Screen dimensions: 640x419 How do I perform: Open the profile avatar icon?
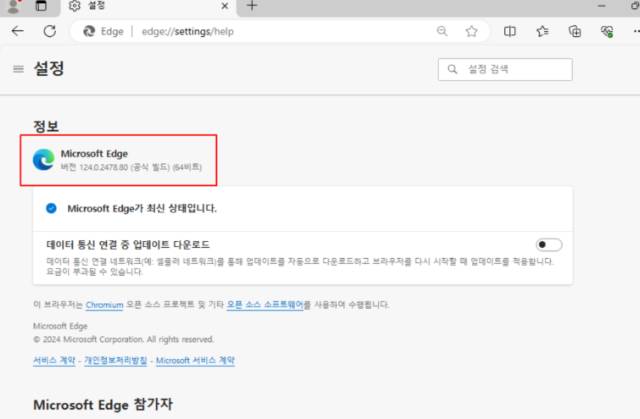pos(13,6)
